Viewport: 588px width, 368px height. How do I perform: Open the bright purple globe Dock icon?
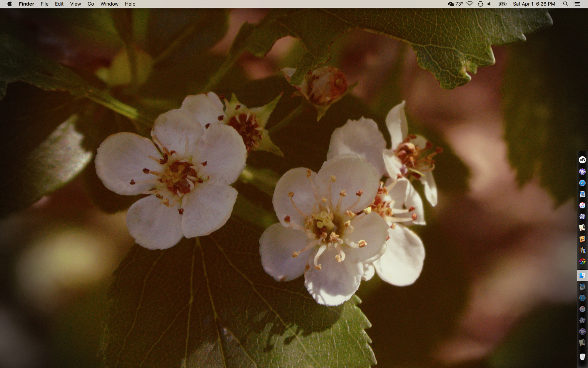point(582,172)
